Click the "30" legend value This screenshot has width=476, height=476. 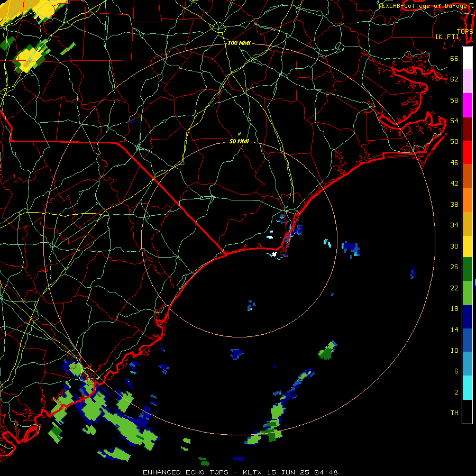pyautogui.click(x=454, y=246)
